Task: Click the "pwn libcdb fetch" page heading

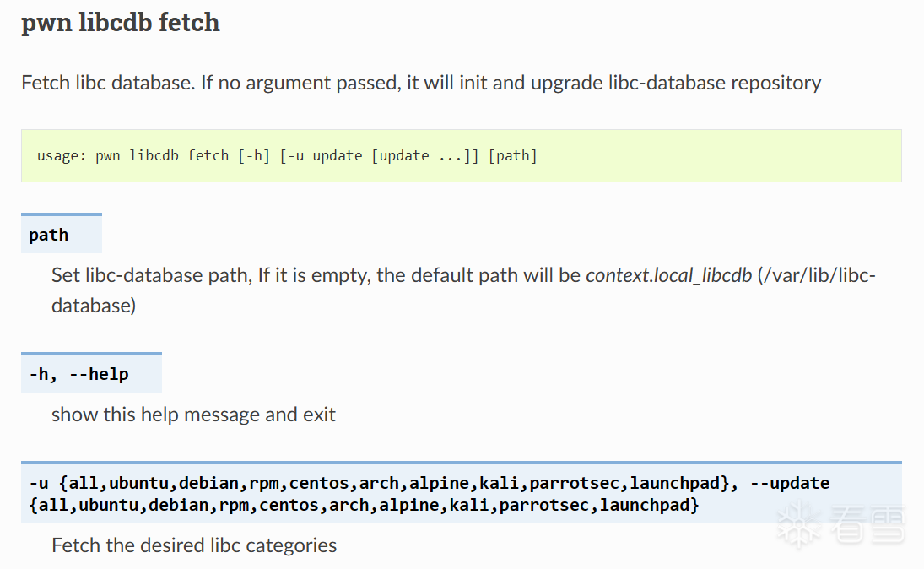Action: [x=121, y=23]
